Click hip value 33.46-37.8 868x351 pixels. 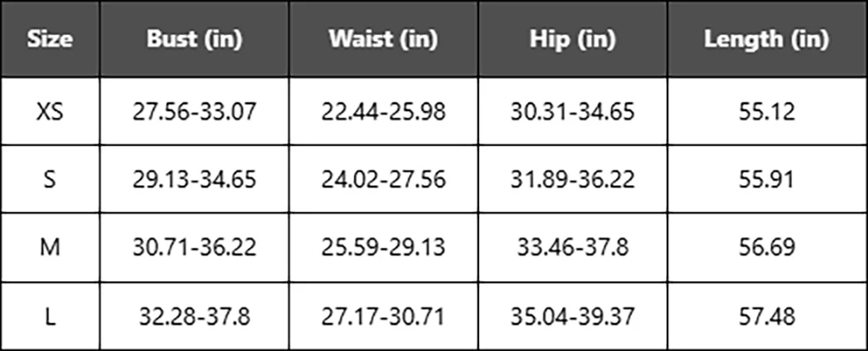click(572, 248)
